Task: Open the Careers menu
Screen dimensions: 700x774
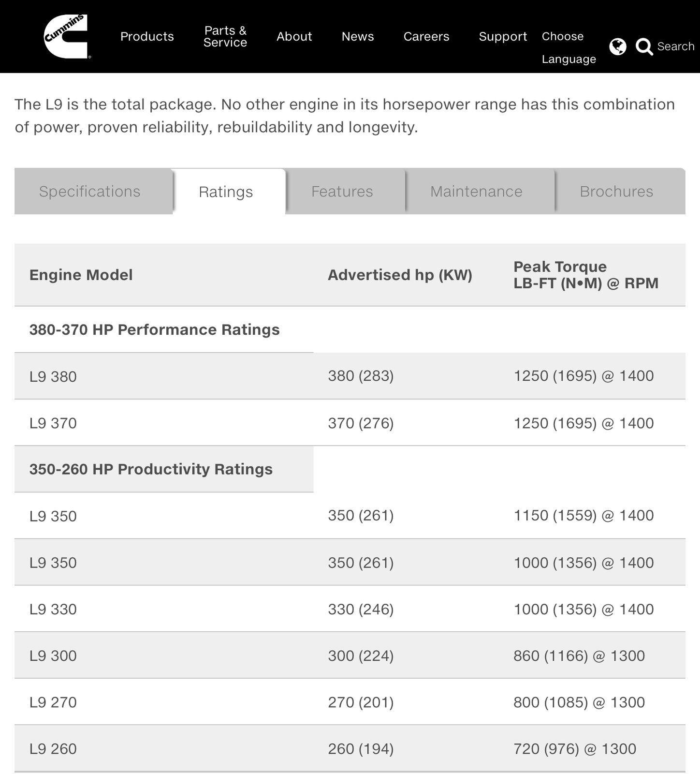Action: coord(426,36)
